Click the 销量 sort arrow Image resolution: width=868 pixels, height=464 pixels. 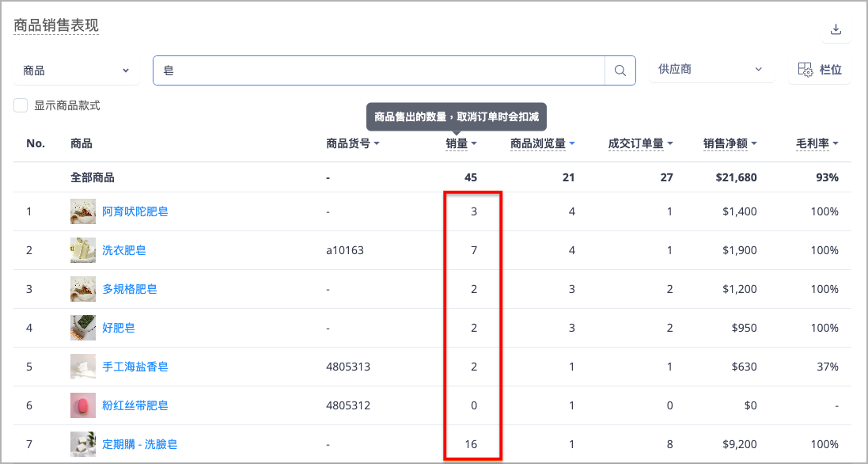474,144
